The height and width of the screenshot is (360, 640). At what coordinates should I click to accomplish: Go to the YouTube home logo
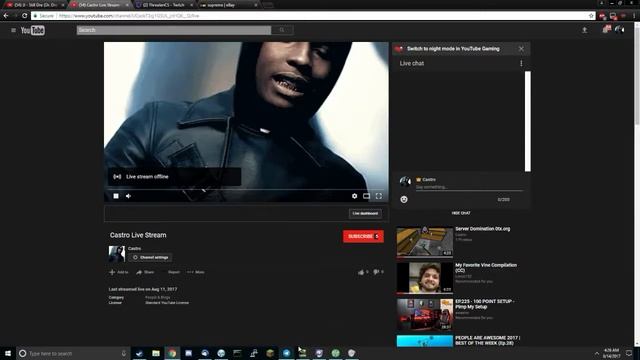point(33,30)
